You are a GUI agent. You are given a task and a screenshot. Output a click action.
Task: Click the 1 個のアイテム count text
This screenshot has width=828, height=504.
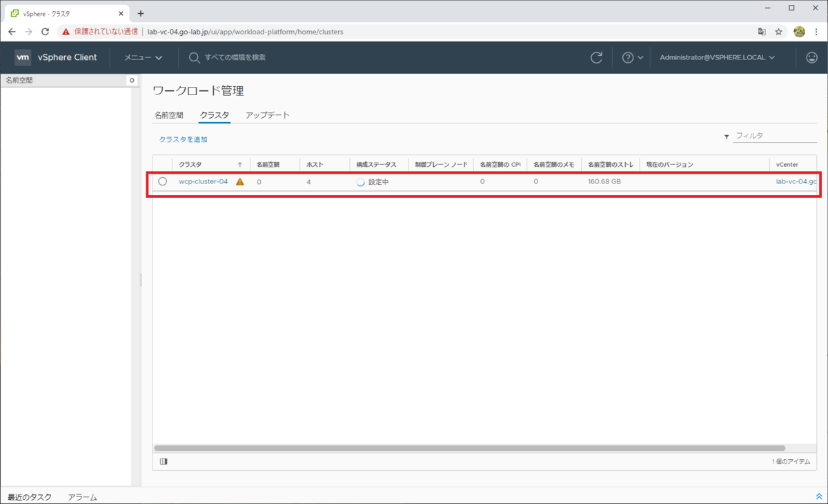pyautogui.click(x=791, y=462)
